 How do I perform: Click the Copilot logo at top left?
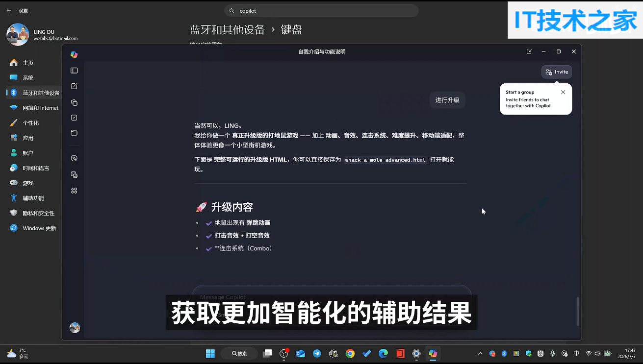tap(74, 54)
